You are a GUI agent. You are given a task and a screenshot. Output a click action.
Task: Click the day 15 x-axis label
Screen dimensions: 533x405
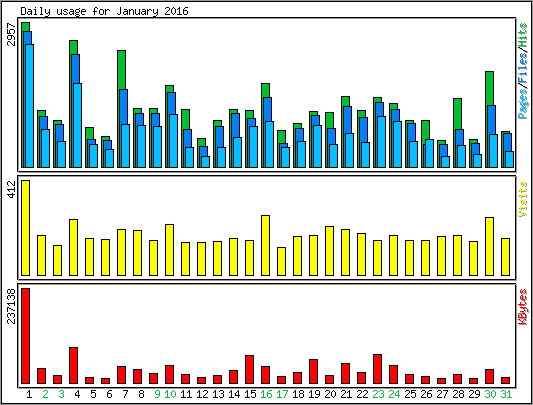coord(250,394)
